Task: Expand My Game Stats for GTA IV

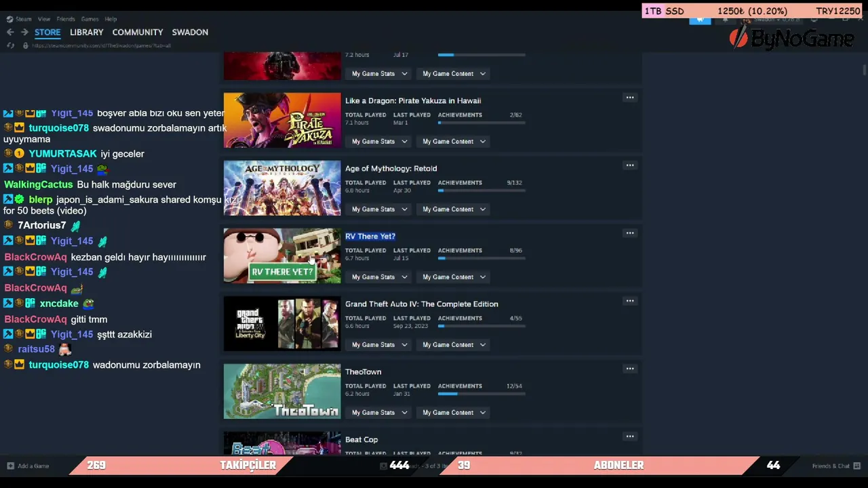Action: [379, 345]
